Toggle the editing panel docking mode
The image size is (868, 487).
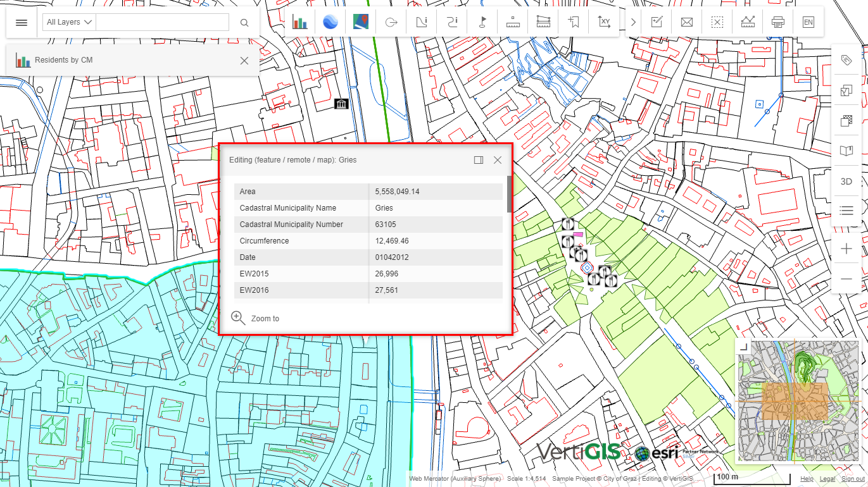point(479,160)
